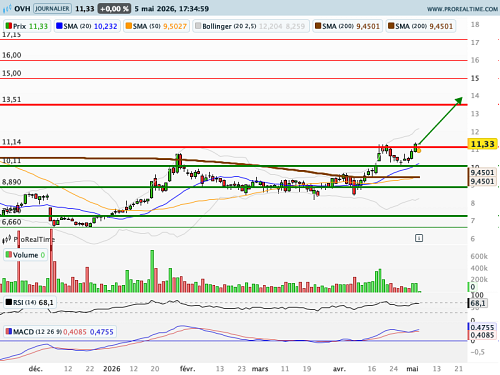Click the red 0,4085 MACD signal axis tag
This screenshot has height=375, width=500.
coord(482,335)
